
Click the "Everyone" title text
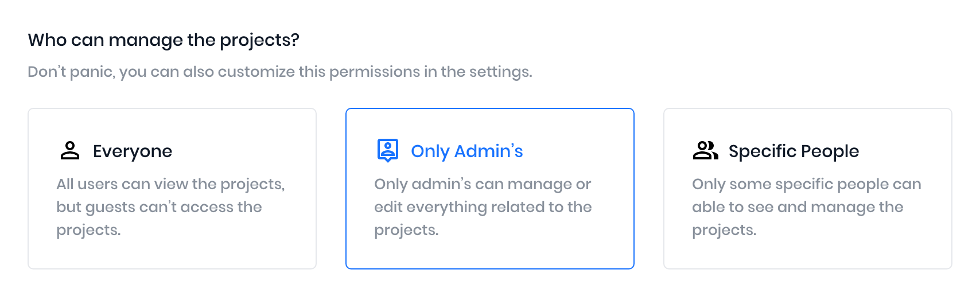(x=133, y=151)
